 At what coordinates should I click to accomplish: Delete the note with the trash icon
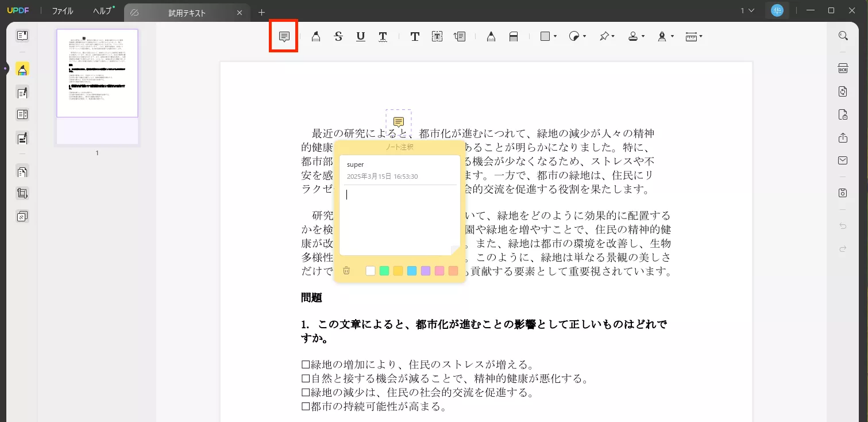(x=346, y=270)
